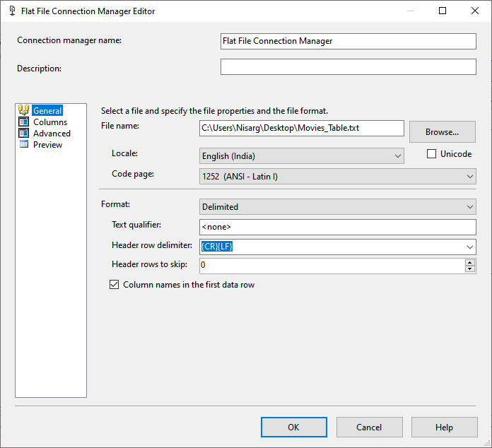Viewport: 492px width, 448px height.
Task: Open the Format dropdown
Action: pyautogui.click(x=469, y=207)
